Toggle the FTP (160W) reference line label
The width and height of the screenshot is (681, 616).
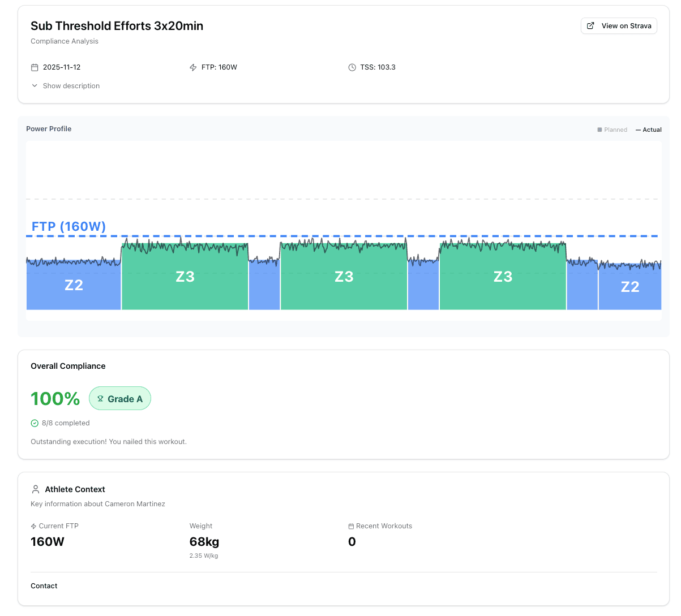click(x=68, y=226)
